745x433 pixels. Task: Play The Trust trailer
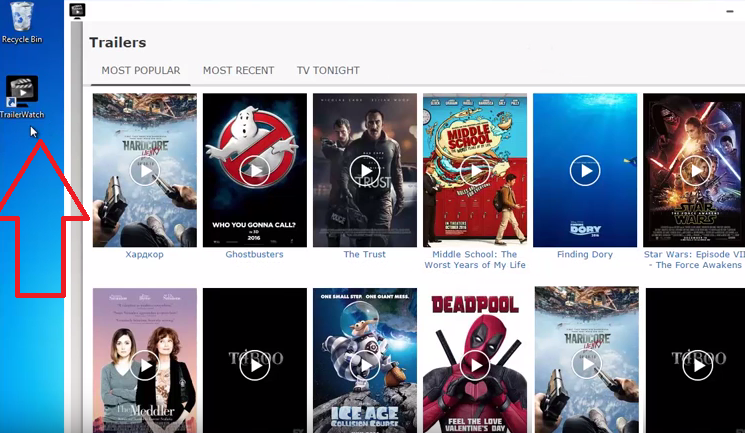365,171
